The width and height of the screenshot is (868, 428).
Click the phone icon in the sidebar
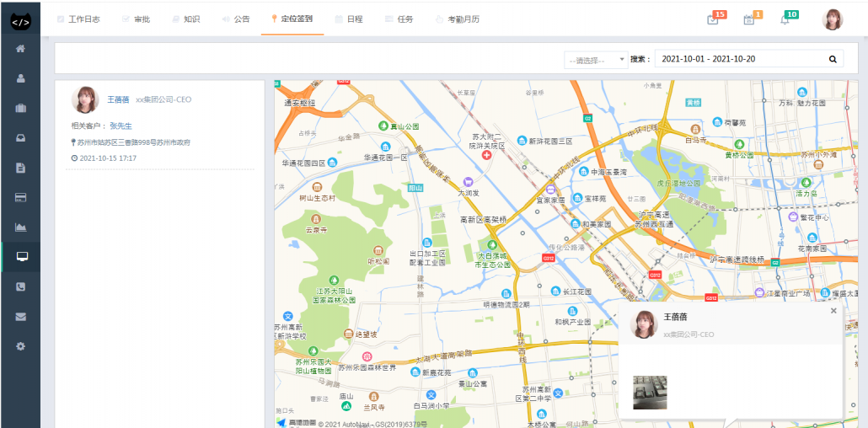tap(20, 286)
